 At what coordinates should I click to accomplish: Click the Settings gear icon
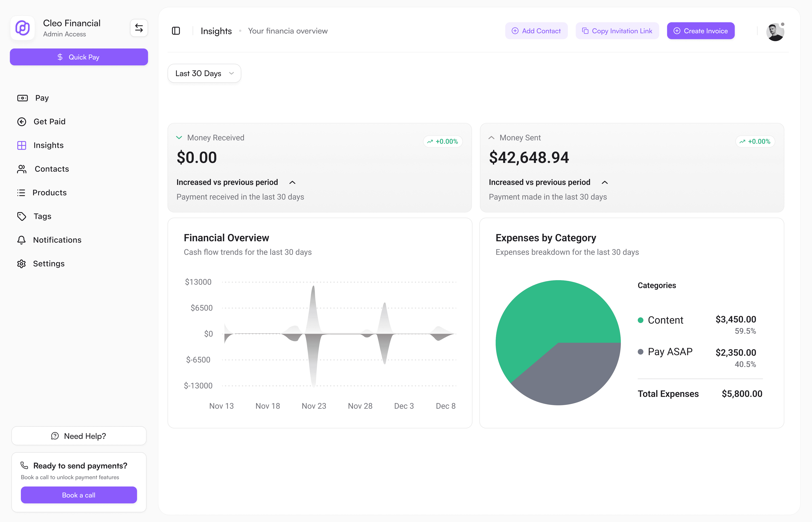[21, 264]
